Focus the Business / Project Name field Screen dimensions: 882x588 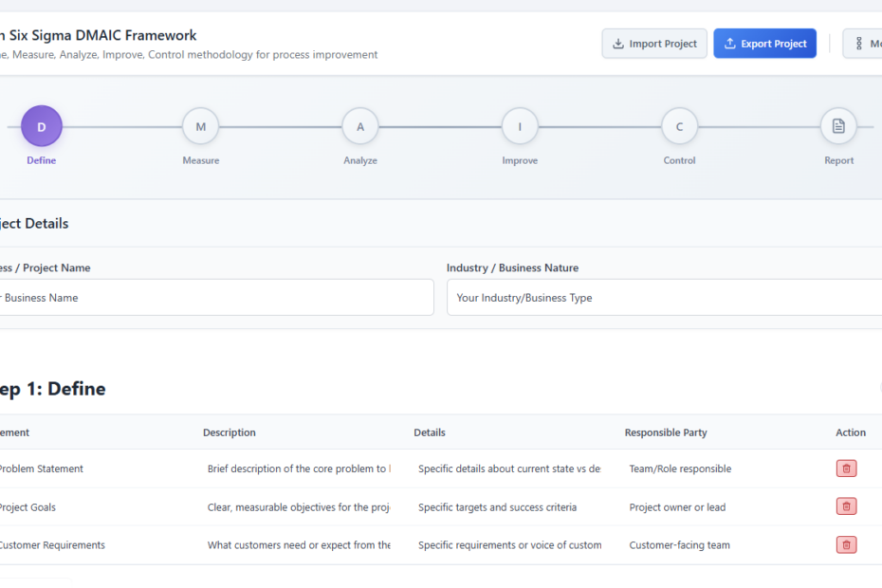tap(213, 298)
